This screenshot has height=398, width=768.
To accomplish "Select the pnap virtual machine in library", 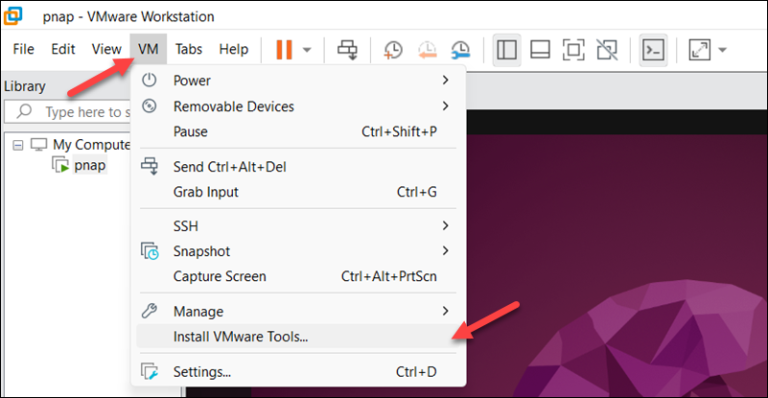I will click(90, 165).
